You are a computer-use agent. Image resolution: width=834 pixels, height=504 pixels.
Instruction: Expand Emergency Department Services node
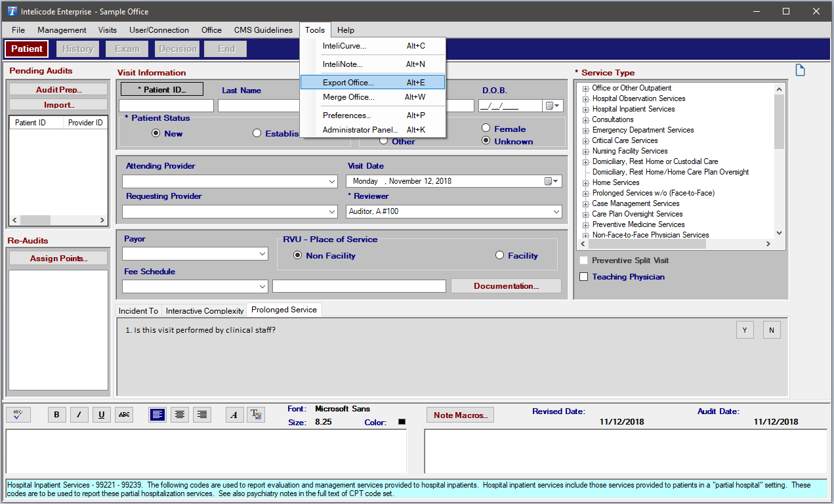point(585,131)
